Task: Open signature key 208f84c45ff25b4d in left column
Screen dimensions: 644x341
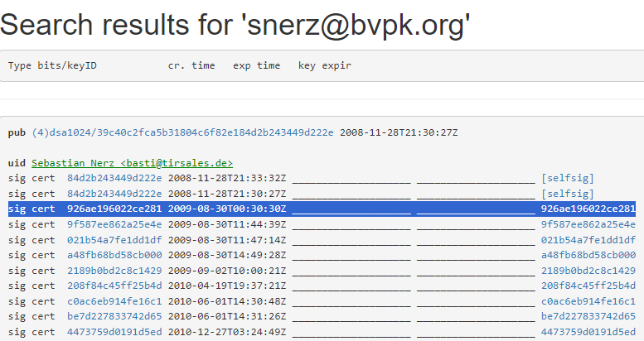Action: (x=114, y=286)
